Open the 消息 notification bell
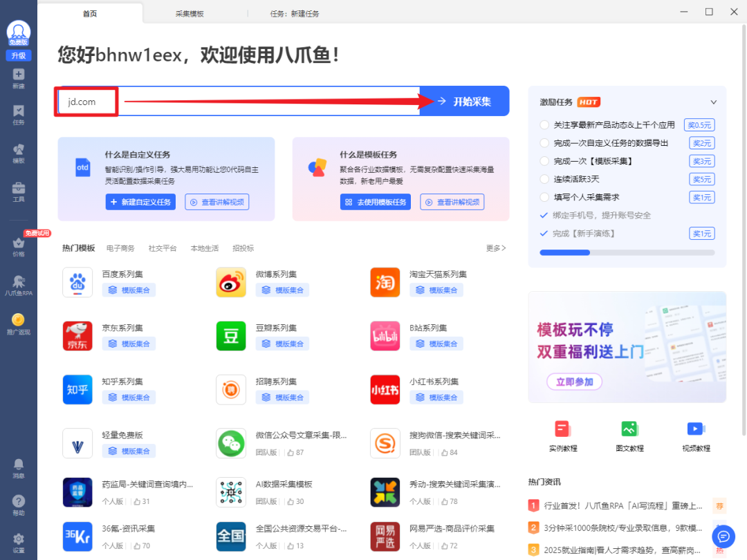Screen dimensions: 747x560 click(x=19, y=465)
